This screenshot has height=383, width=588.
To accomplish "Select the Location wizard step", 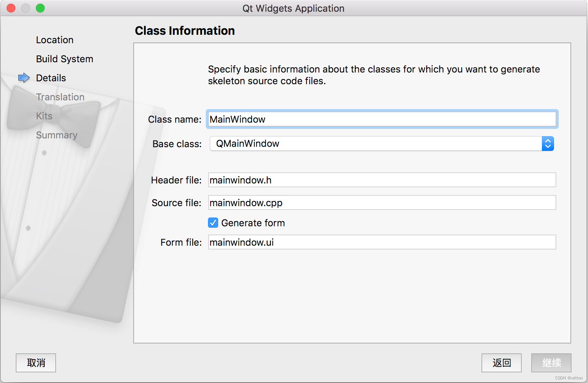I will [x=55, y=40].
